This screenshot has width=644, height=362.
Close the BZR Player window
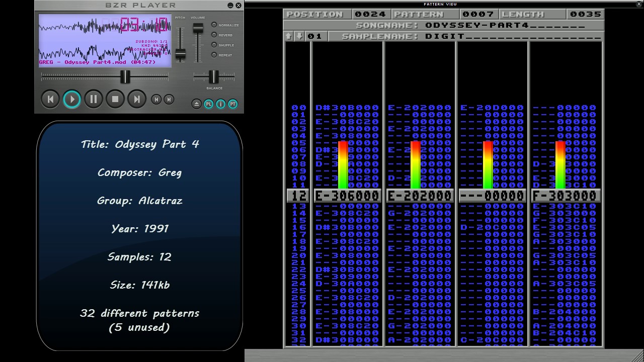(238, 6)
